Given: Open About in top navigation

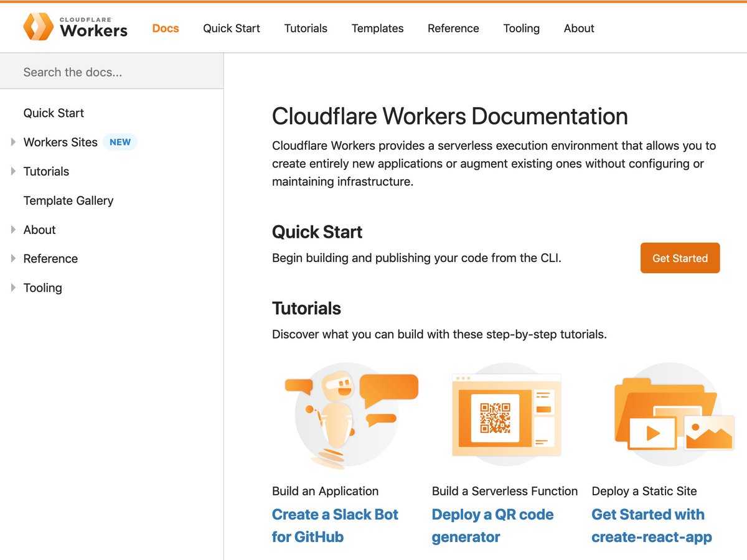Looking at the screenshot, I should [579, 28].
